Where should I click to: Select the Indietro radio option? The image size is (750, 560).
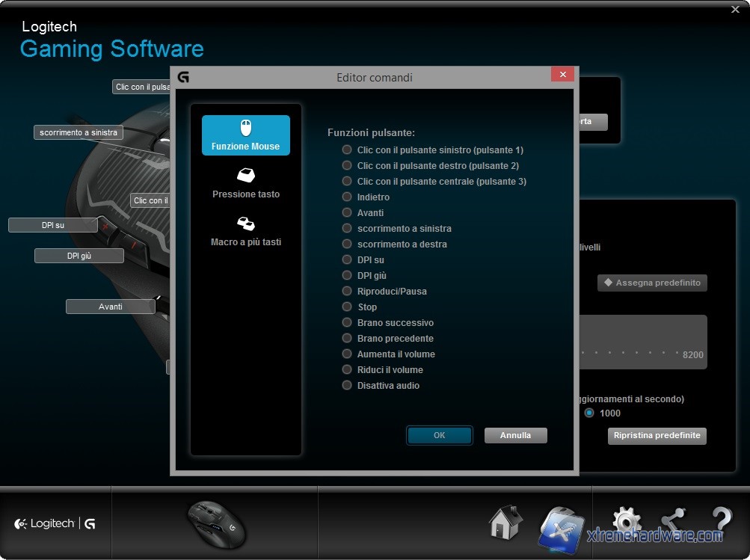[x=347, y=197]
